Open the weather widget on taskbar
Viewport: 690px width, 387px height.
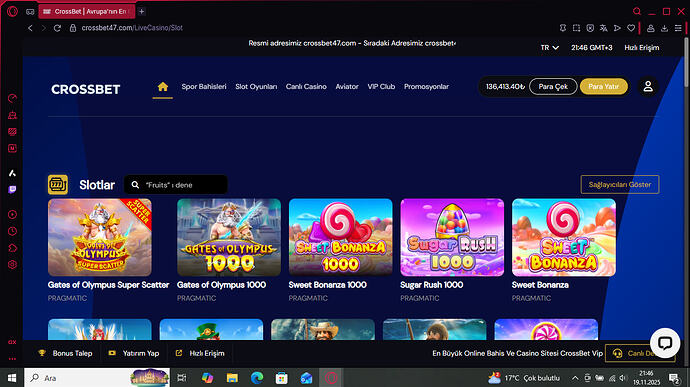coord(524,378)
